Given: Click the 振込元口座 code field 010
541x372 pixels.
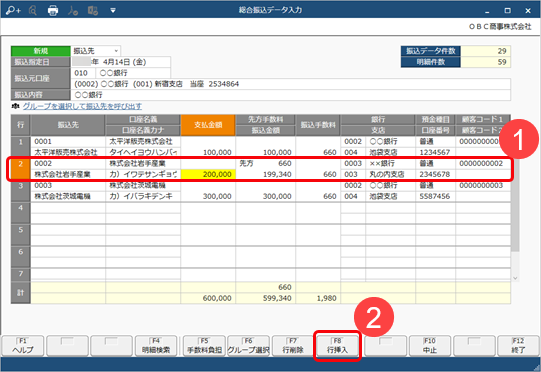Looking at the screenshot, I should [x=83, y=73].
